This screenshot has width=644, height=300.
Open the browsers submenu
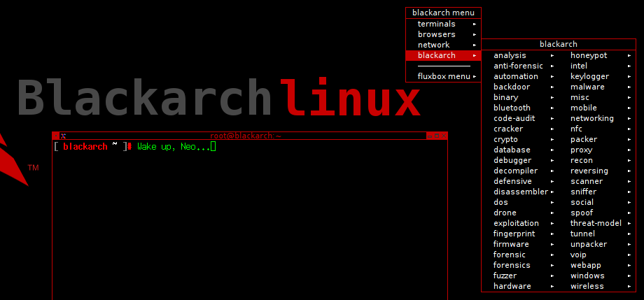tap(443, 34)
